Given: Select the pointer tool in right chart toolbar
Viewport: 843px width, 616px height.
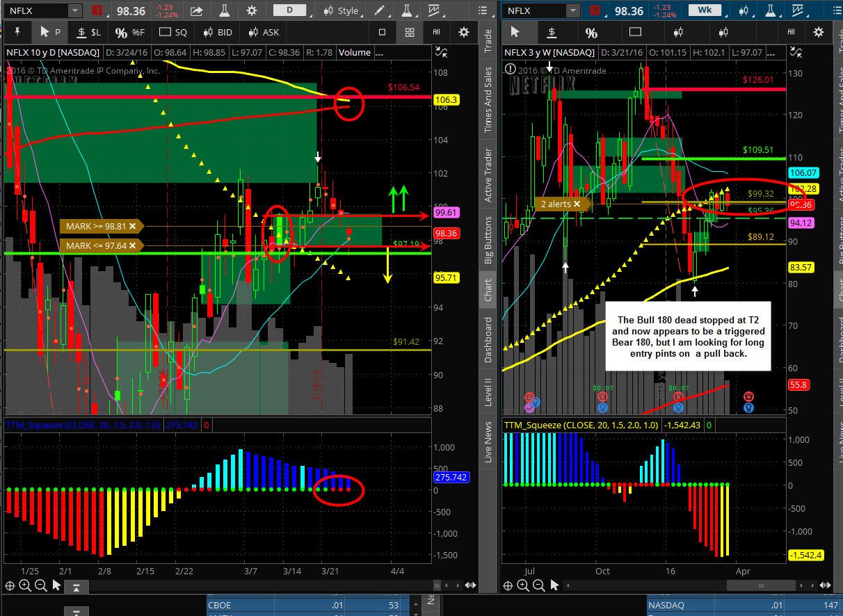Looking at the screenshot, I should 515,32.
